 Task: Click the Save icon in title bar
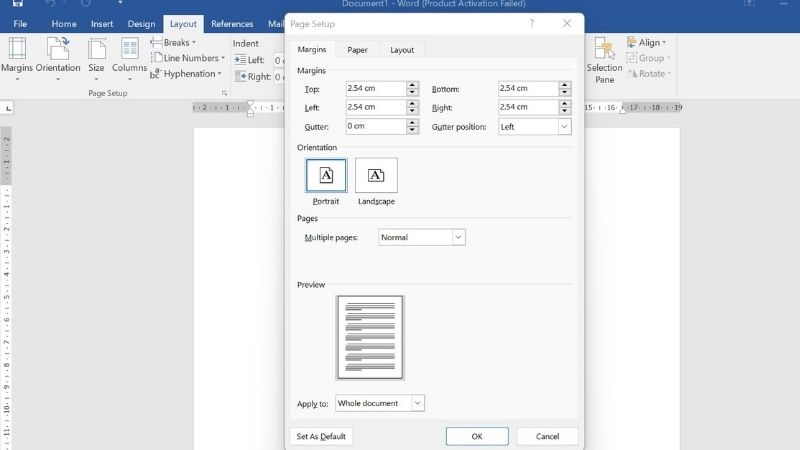[x=18, y=3]
